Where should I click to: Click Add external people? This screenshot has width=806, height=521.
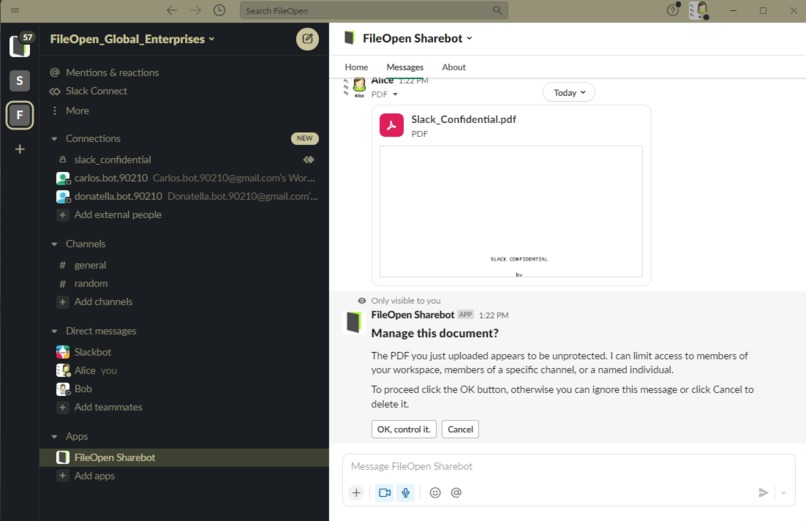pyautogui.click(x=117, y=215)
